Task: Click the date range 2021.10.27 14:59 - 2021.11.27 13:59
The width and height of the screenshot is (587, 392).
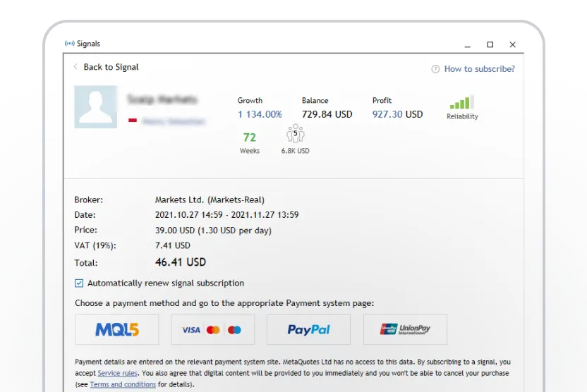Action: 227,215
